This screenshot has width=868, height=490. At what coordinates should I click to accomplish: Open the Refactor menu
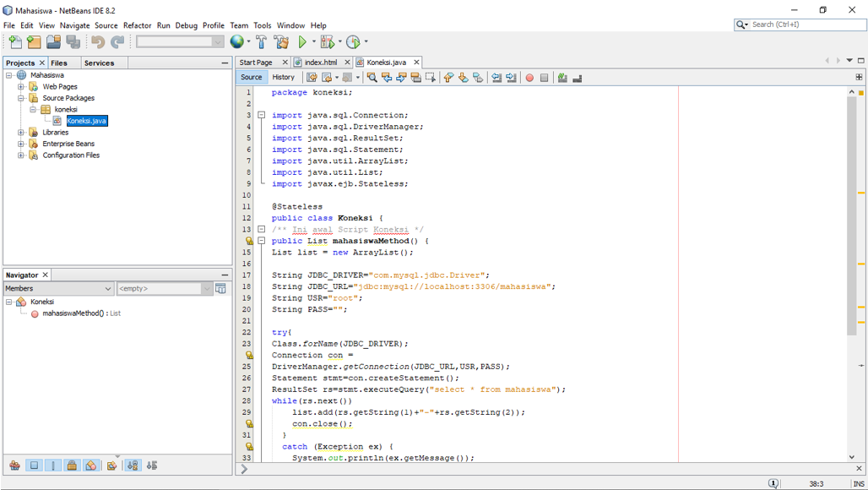point(137,24)
